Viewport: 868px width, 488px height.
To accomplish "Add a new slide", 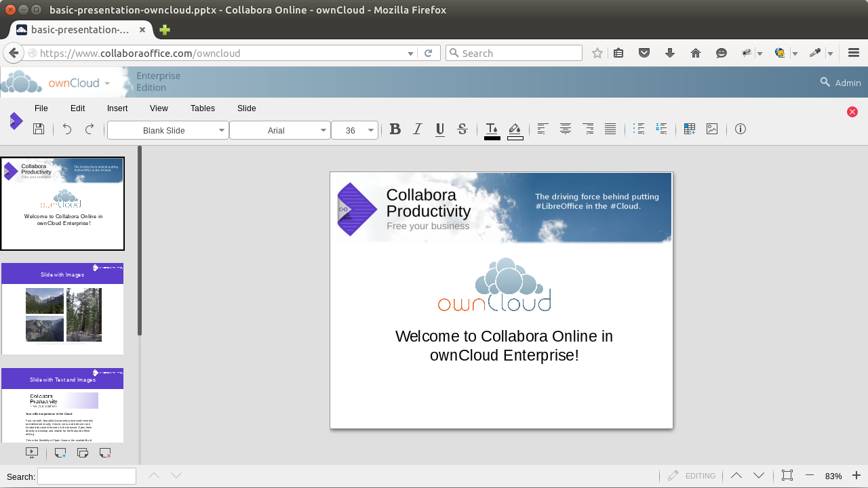I will point(60,453).
